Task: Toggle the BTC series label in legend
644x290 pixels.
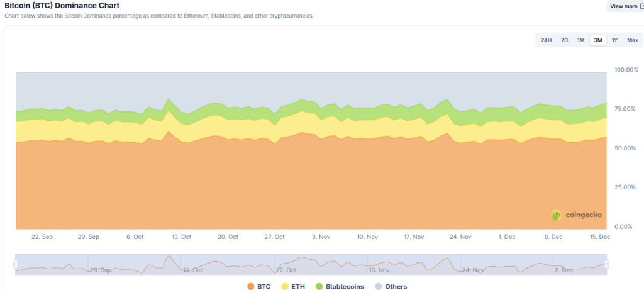Action: pyautogui.click(x=263, y=286)
